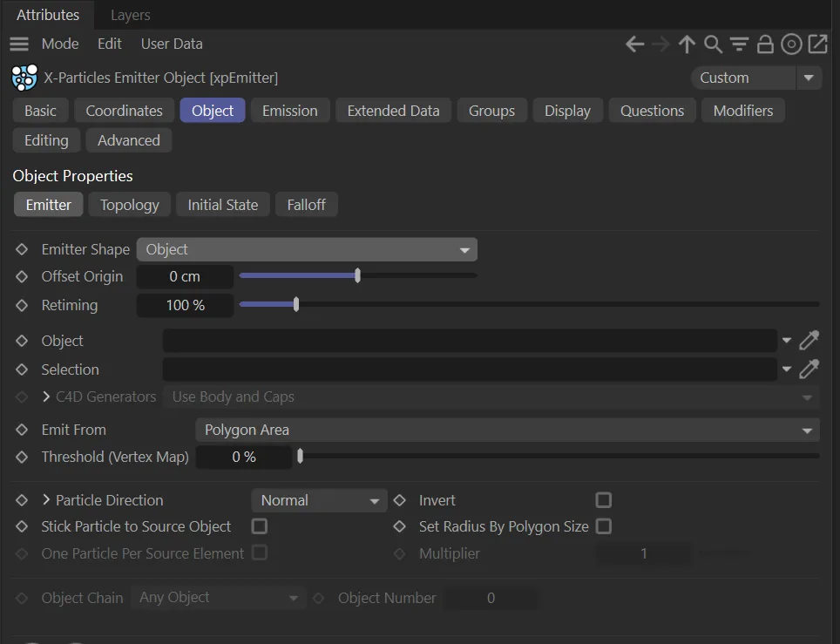Open attributes in new window icon
This screenshot has width=840, height=644.
point(817,44)
